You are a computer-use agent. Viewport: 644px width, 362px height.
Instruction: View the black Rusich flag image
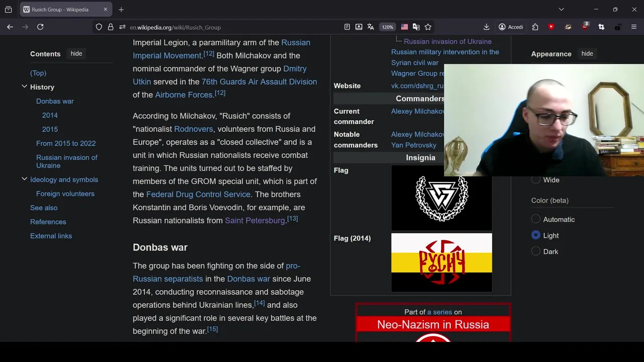[442, 198]
